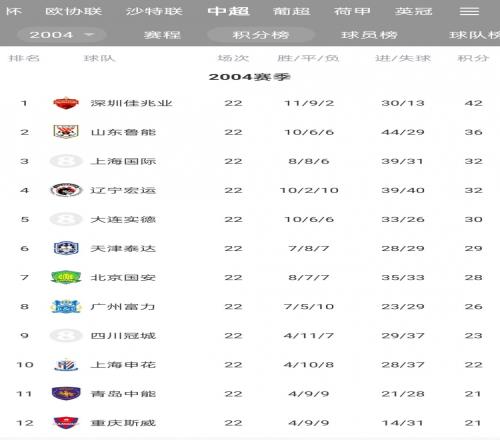Viewport: 500px width, 440px height.
Task: Open the 赛程 schedule tab
Action: (162, 35)
